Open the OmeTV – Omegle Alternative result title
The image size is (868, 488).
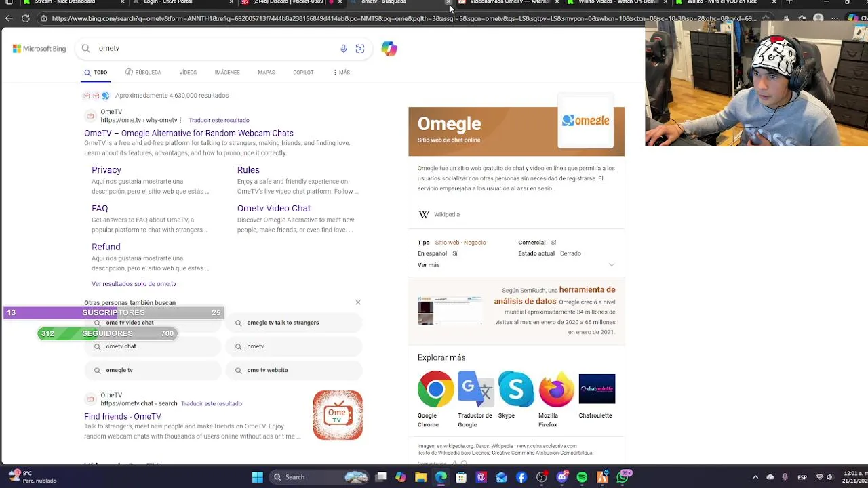click(x=189, y=134)
